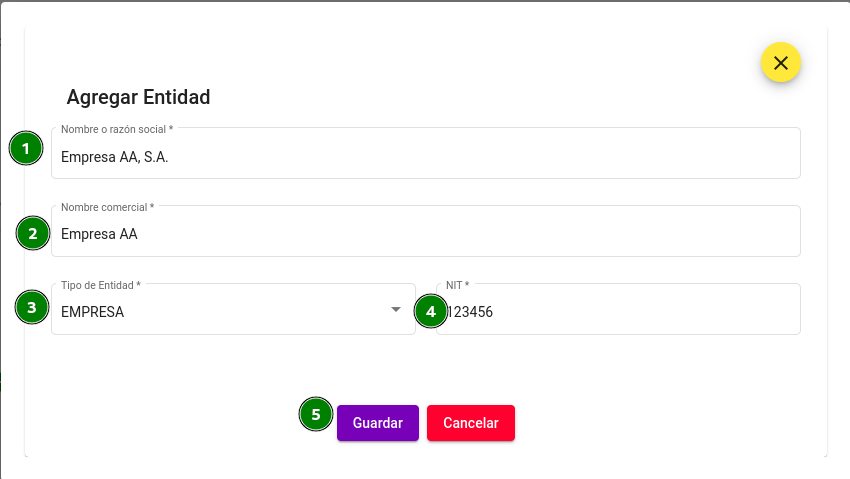Click the green step 4 marker

pos(431,311)
